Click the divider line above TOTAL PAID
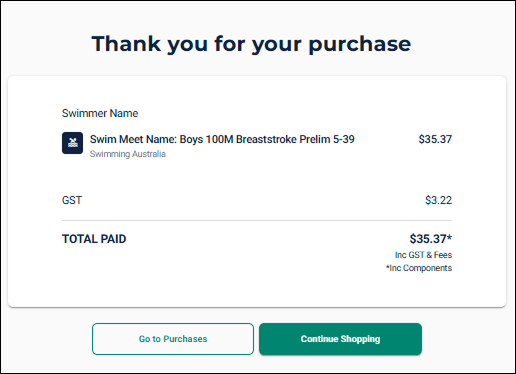The image size is (516, 374). pyautogui.click(x=257, y=220)
